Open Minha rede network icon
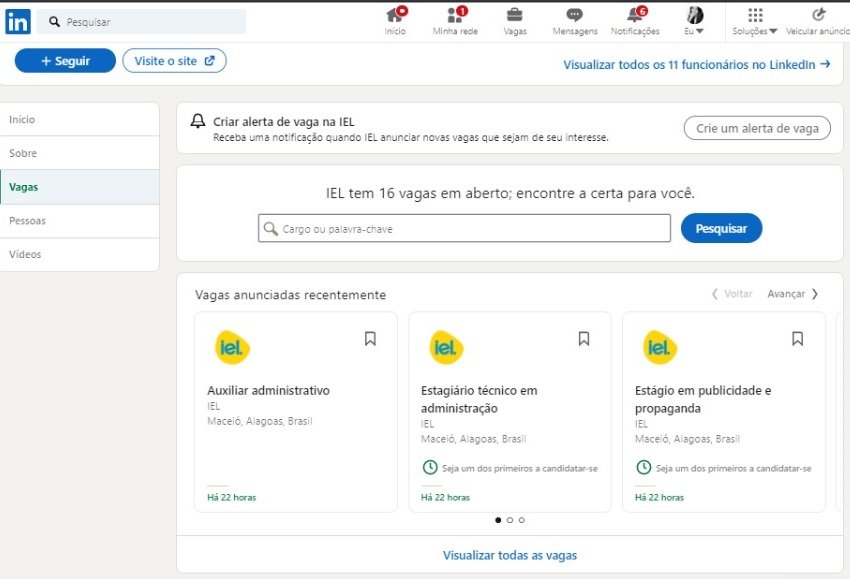This screenshot has width=850, height=579. tap(455, 16)
